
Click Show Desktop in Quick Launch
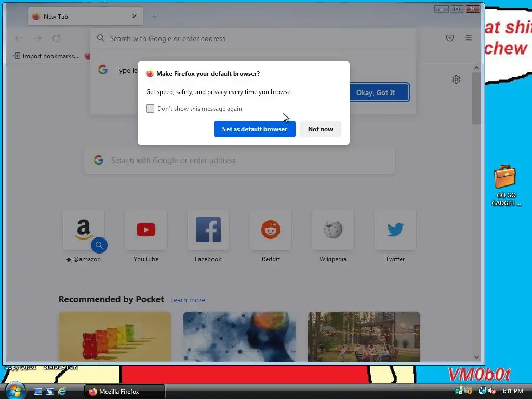(37, 392)
